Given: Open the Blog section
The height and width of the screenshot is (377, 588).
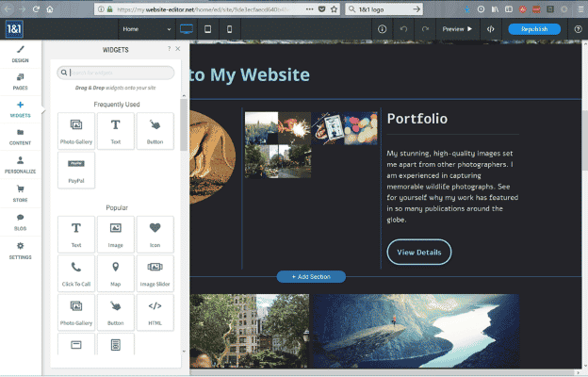Looking at the screenshot, I should click(x=20, y=222).
